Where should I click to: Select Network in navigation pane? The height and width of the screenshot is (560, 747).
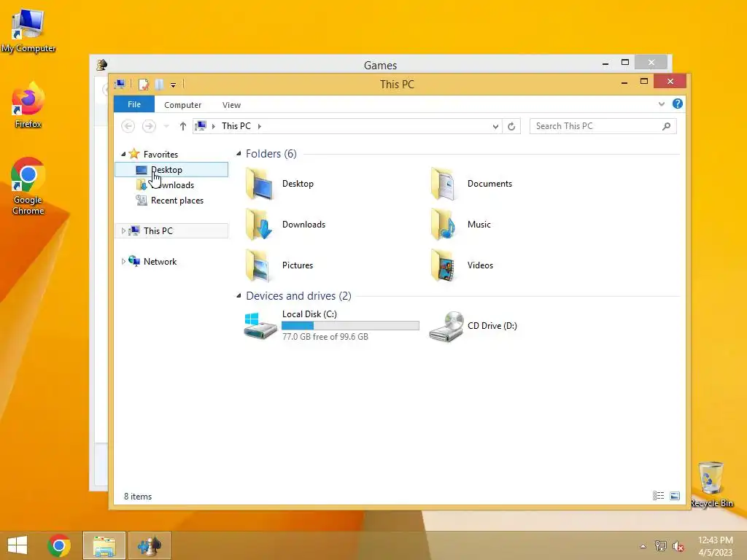tap(171, 262)
